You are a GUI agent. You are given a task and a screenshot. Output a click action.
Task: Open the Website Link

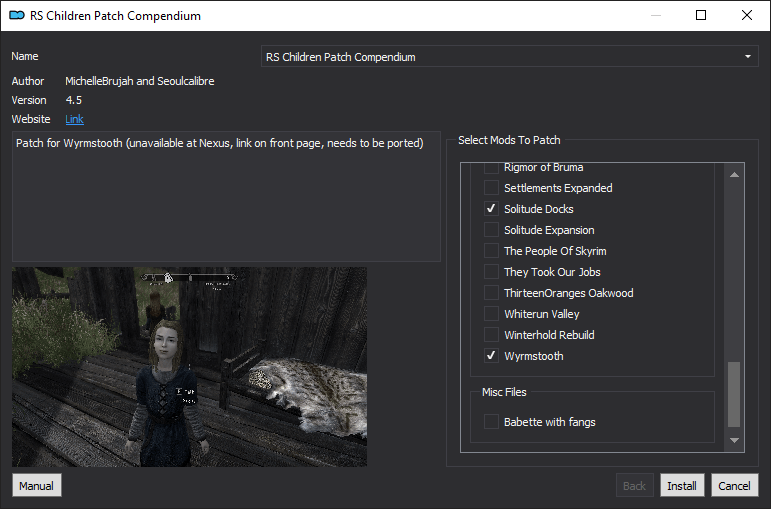point(74,119)
